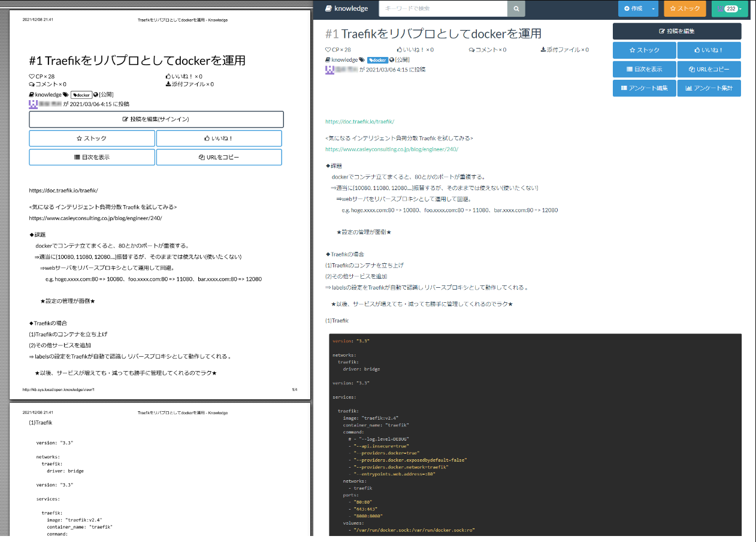Toggle the blue いいね！ like button

point(709,50)
